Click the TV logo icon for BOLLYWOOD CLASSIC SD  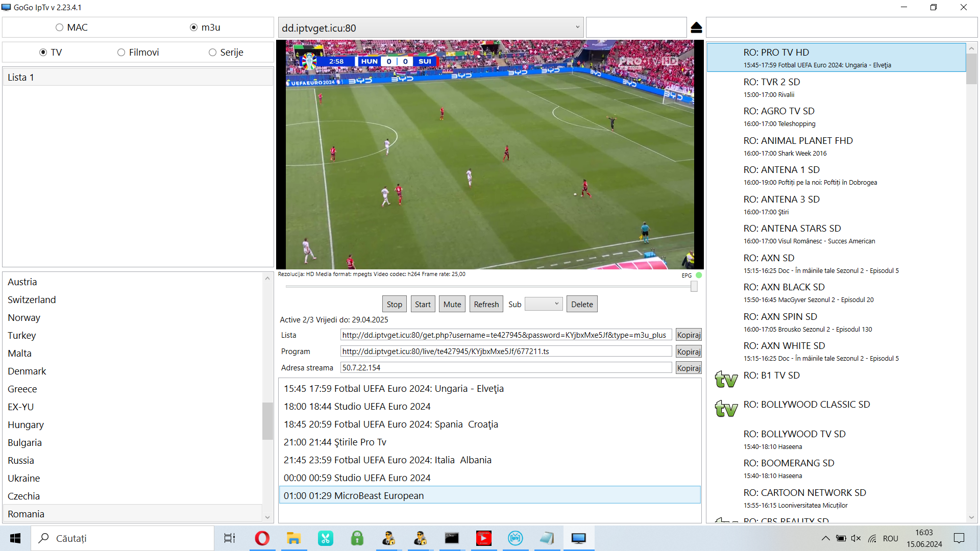tap(726, 408)
